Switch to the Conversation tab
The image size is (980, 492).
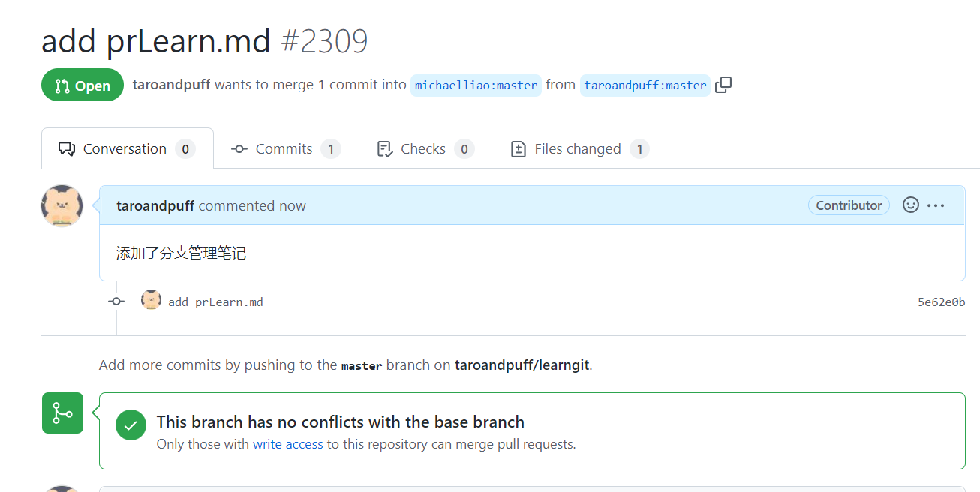[127, 148]
